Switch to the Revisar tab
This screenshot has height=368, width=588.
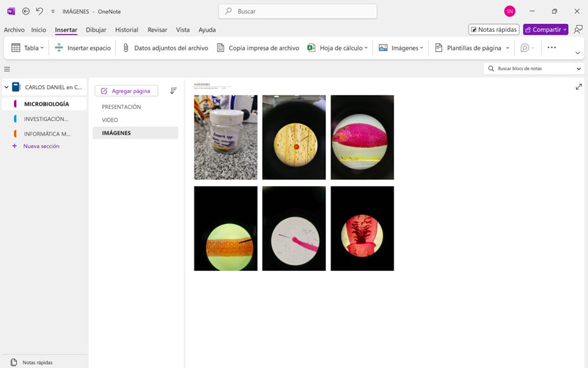point(157,30)
